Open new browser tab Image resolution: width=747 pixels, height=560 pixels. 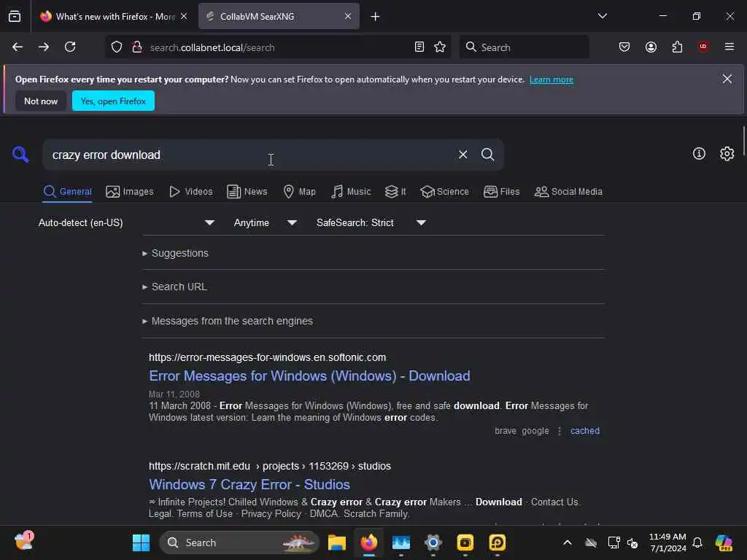click(x=375, y=17)
